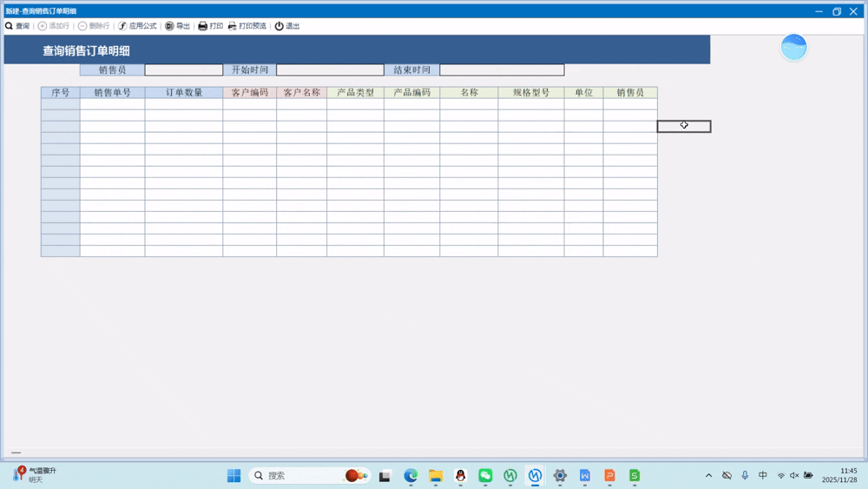Click the 导出 export icon

tap(169, 26)
